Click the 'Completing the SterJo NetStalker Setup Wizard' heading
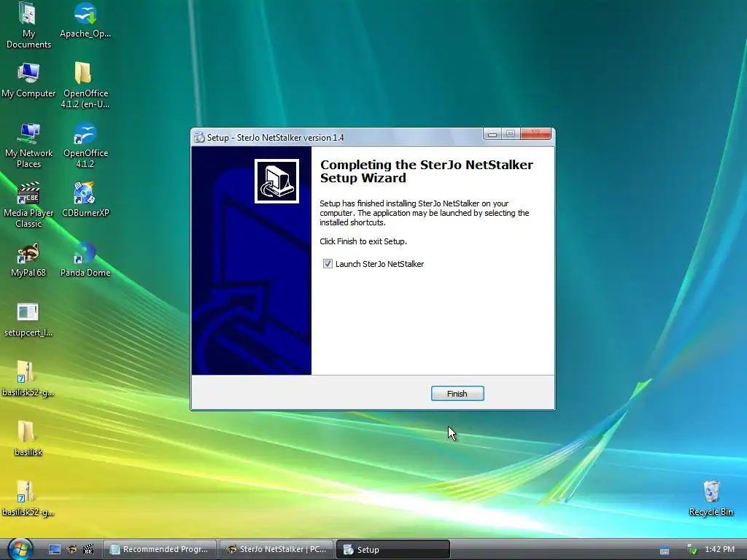 click(426, 171)
